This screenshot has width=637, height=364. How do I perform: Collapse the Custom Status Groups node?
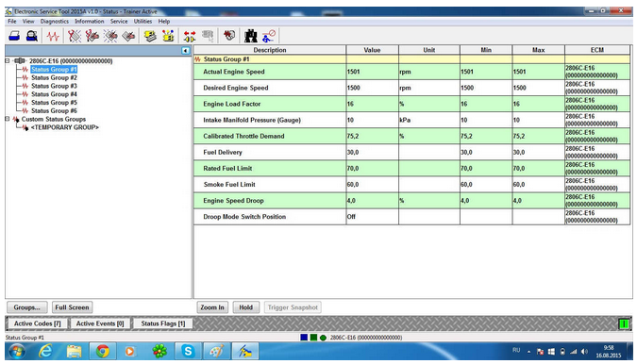[x=8, y=119]
